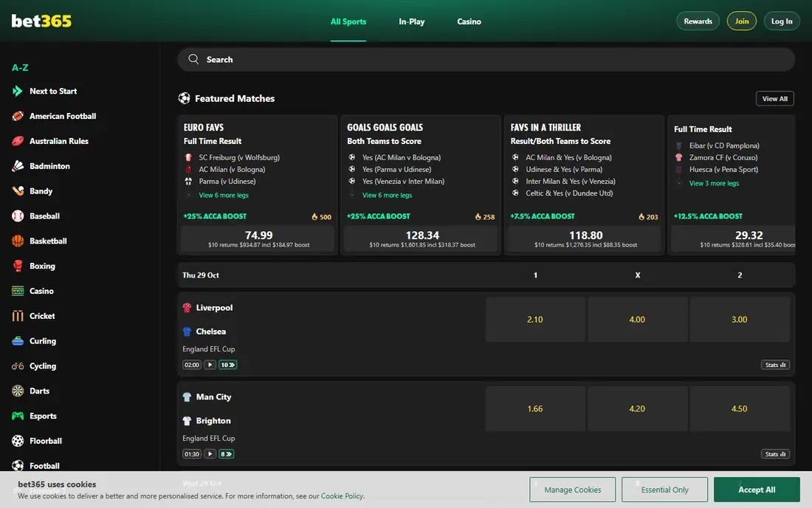Switch to the In-Play tab

pos(412,21)
